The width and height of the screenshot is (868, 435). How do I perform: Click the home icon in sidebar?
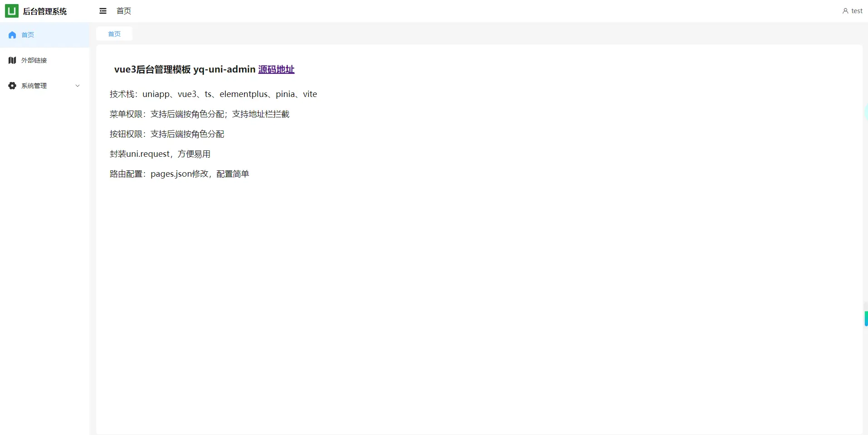tap(12, 35)
